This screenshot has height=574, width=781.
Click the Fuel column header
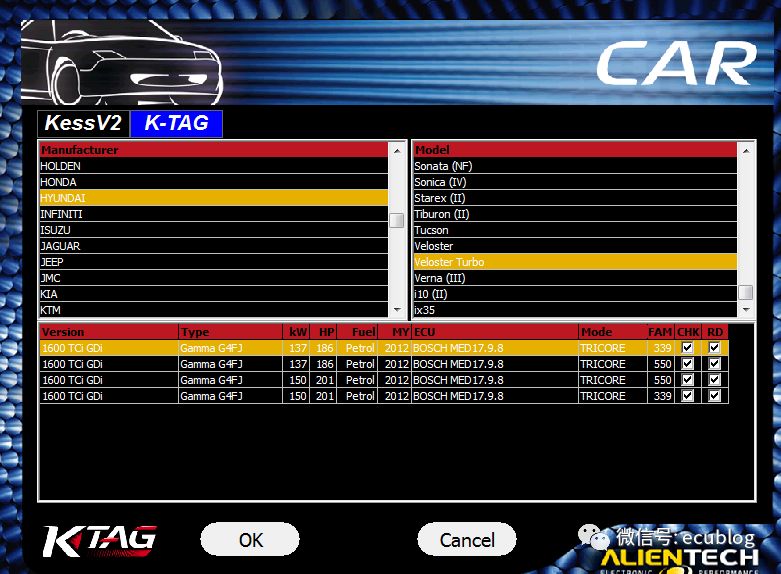point(357,332)
